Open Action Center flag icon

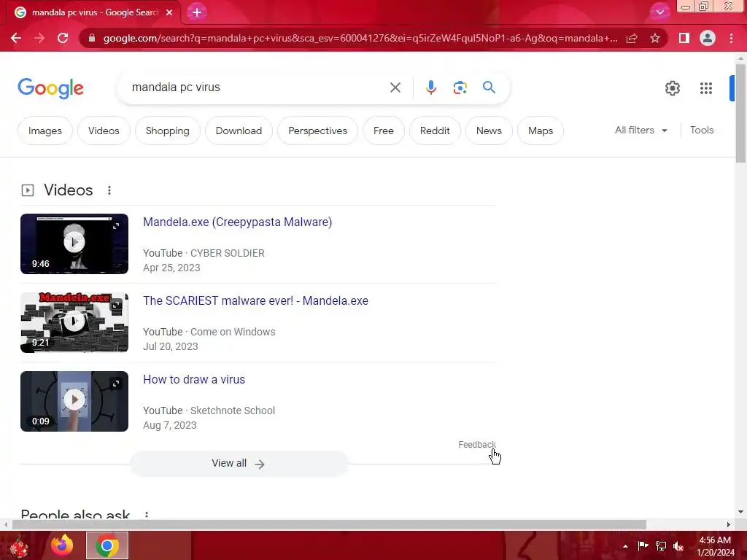pos(643,546)
